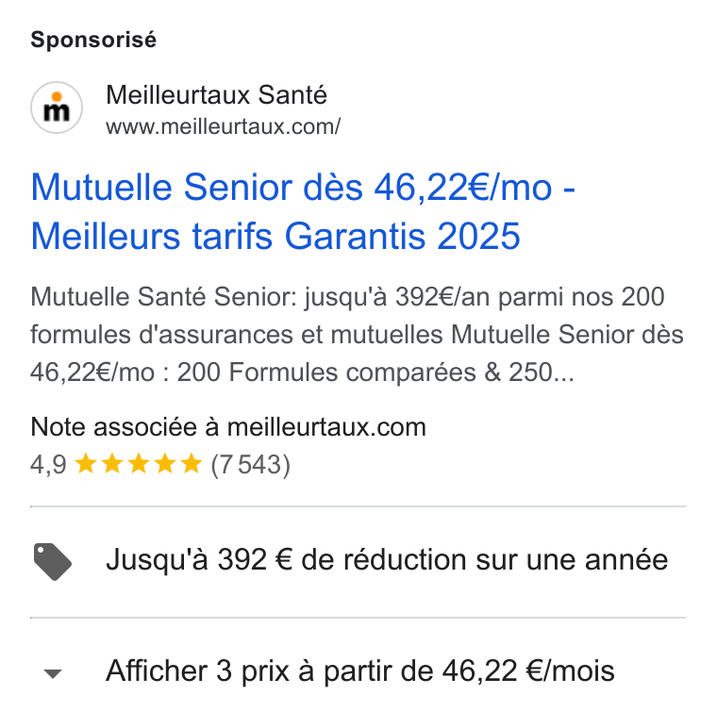
Task: Click the Meilleurtaux "m" logo icon
Action: [57, 108]
